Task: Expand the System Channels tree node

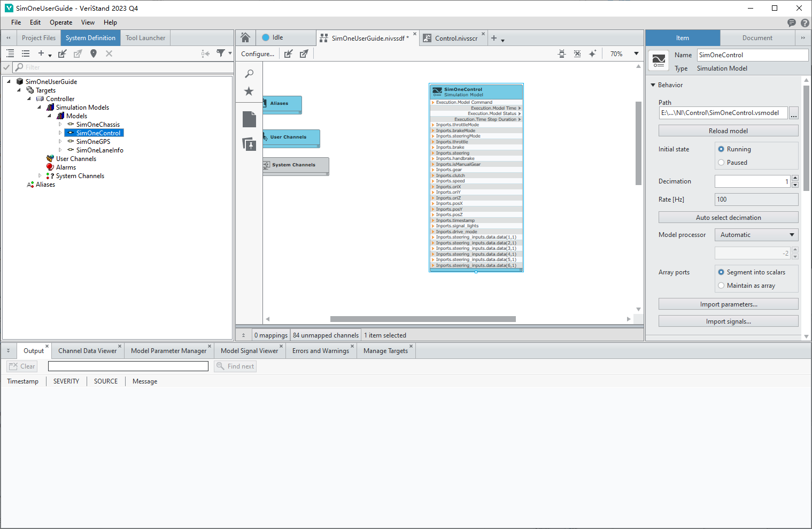Action: [40, 176]
